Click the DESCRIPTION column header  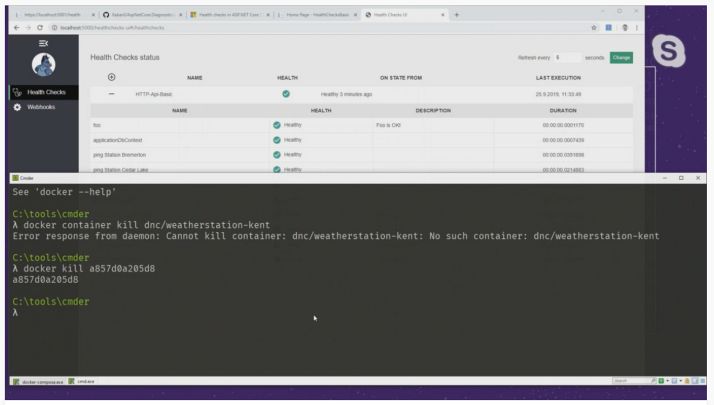pyautogui.click(x=433, y=111)
